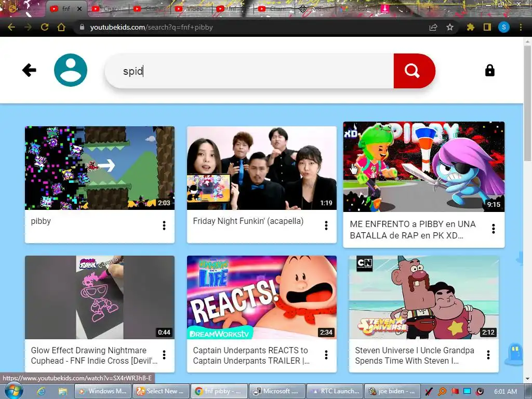Play the Steven Universe Uncle Grandpa thumbnail
Viewport: 532px width, 399px height.
pos(424,297)
